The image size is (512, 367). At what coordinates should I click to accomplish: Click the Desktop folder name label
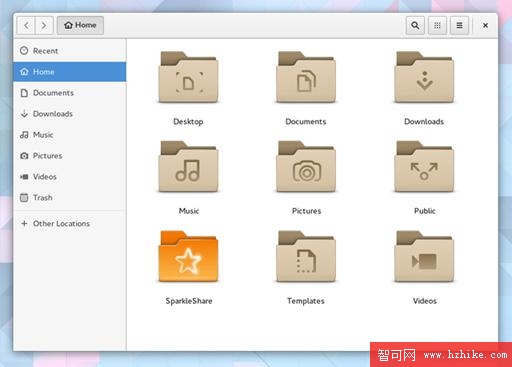[x=188, y=122]
